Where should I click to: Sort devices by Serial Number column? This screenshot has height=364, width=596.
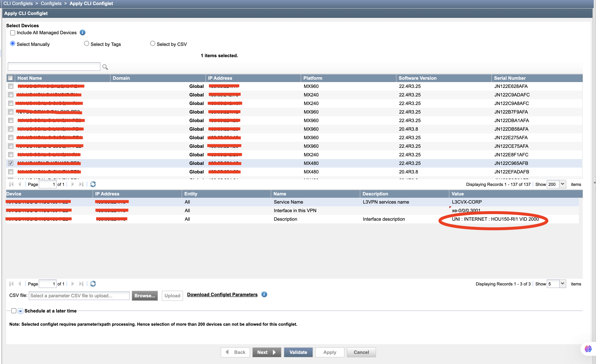click(x=537, y=78)
